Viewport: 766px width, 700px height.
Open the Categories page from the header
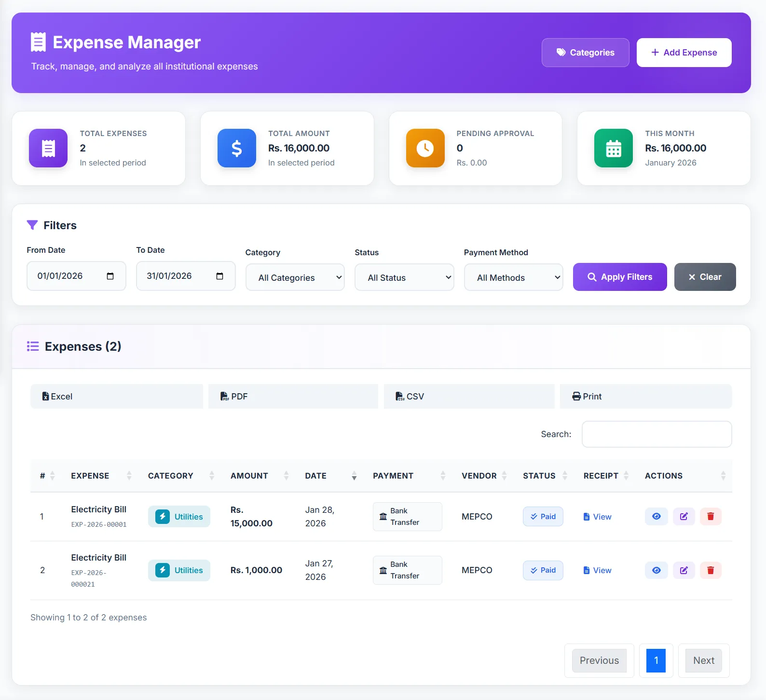585,53
